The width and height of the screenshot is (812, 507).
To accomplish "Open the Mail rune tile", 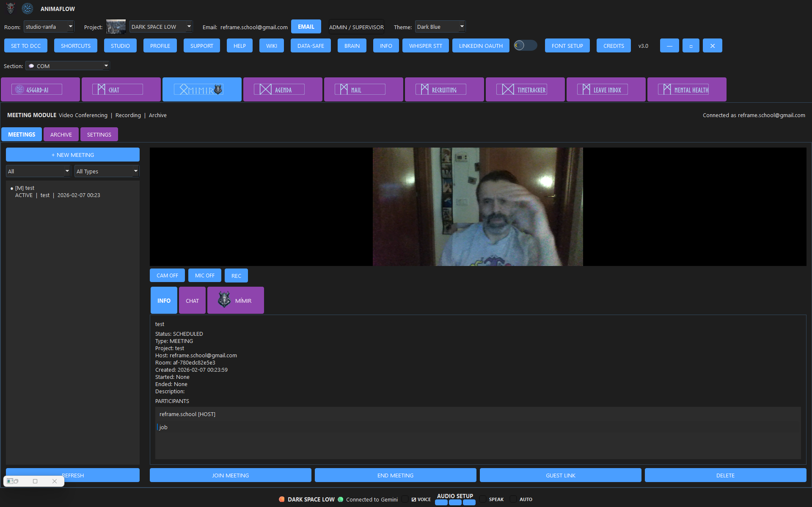I will 363,90.
